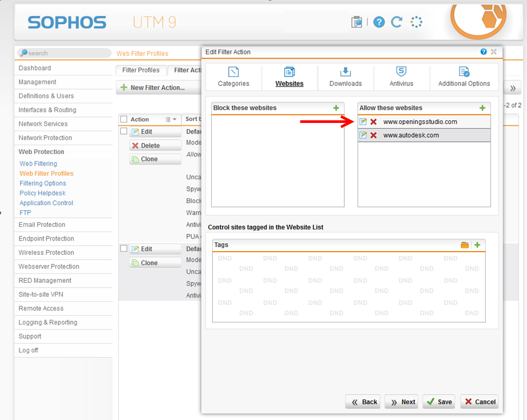The image size is (527, 420).
Task: Open the help icon in Sophos header
Action: (x=379, y=22)
